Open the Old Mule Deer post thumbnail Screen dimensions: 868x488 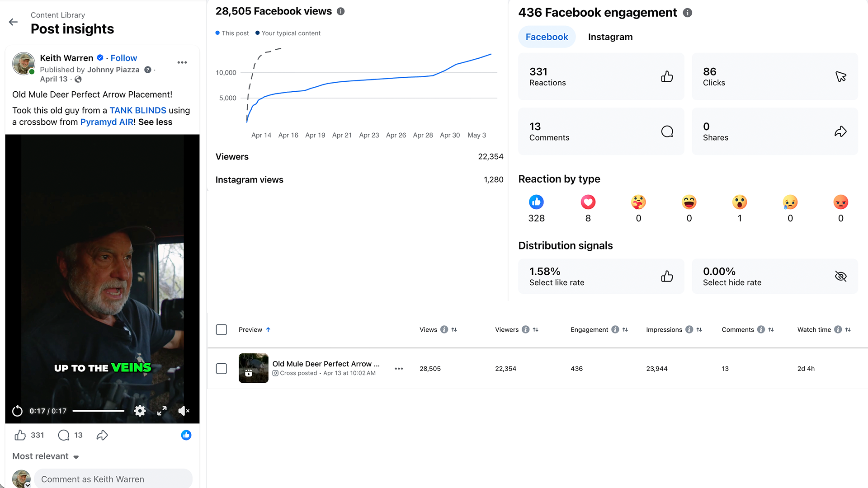pyautogui.click(x=254, y=368)
